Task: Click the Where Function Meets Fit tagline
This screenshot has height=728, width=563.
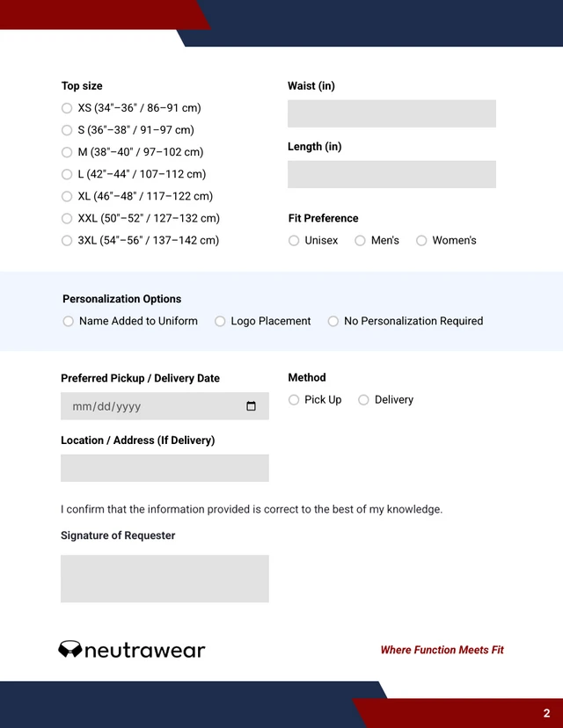Action: [x=442, y=650]
